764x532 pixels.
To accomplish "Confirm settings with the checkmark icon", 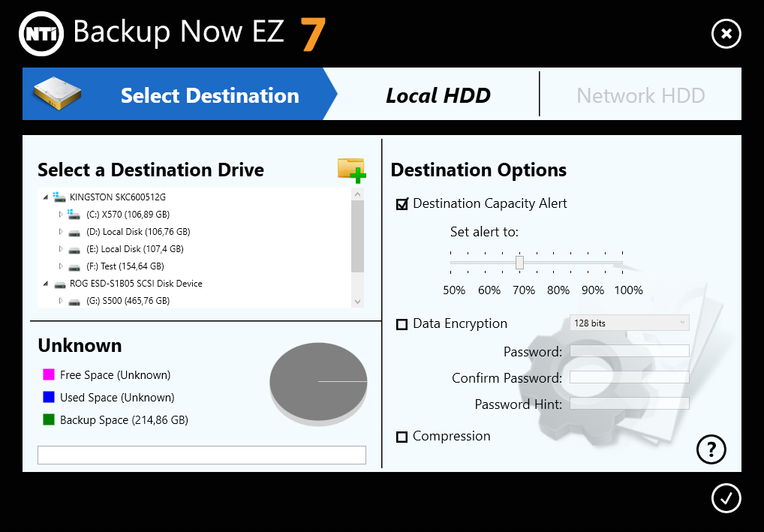I will click(x=726, y=497).
